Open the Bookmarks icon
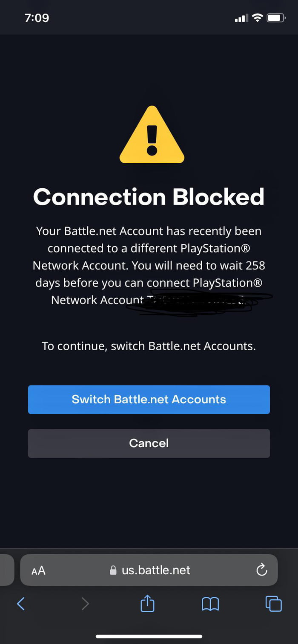Viewport: 298px width, 644px height. coord(210,604)
